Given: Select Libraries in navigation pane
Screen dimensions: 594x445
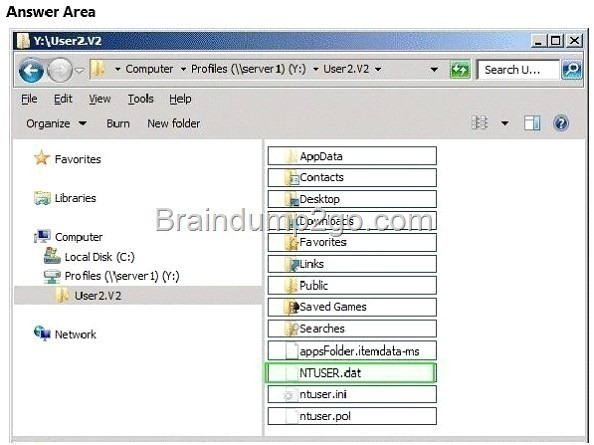Looking at the screenshot, I should click(x=65, y=198).
